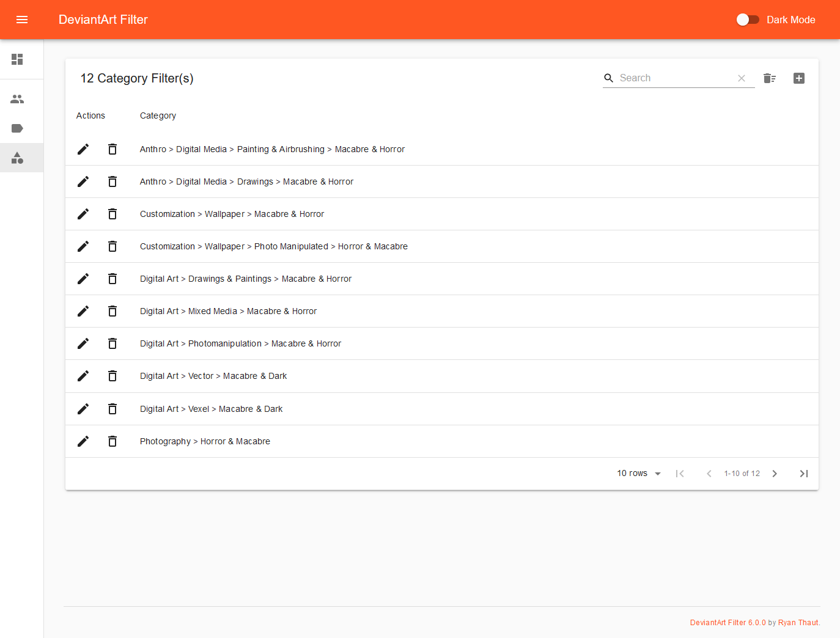
Task: Edit Customization > Wallpaper > Macabre & Horror
Action: coord(83,214)
